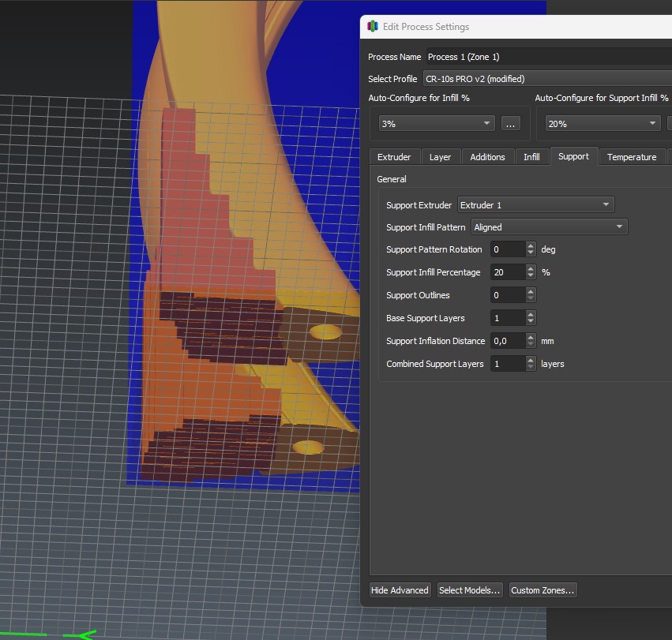Click the Process Name text field
This screenshot has width=672, height=640.
(549, 57)
